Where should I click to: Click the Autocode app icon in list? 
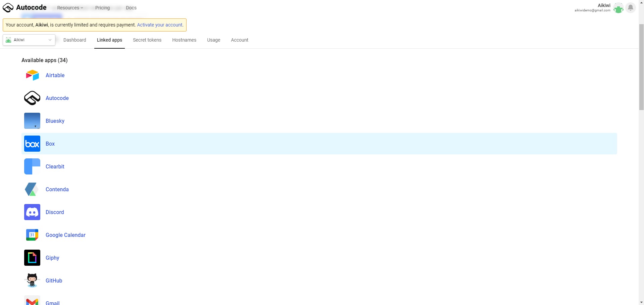click(x=32, y=98)
